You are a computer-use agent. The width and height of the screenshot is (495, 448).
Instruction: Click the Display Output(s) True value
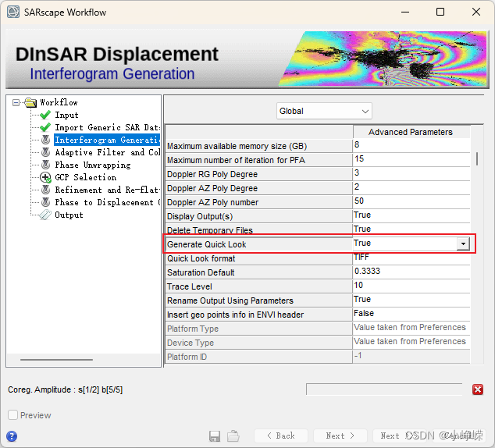tap(411, 215)
